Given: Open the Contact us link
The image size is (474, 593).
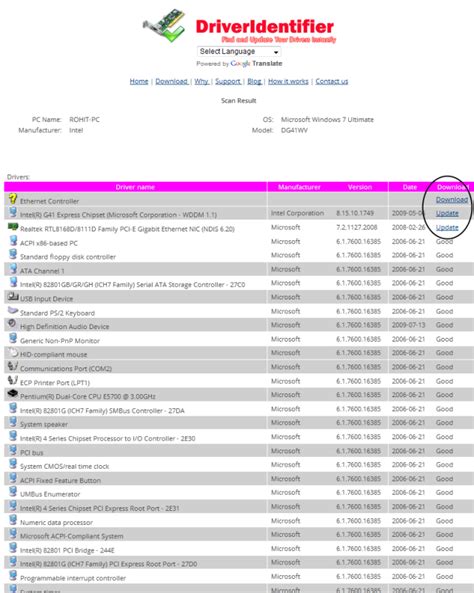Looking at the screenshot, I should [332, 81].
